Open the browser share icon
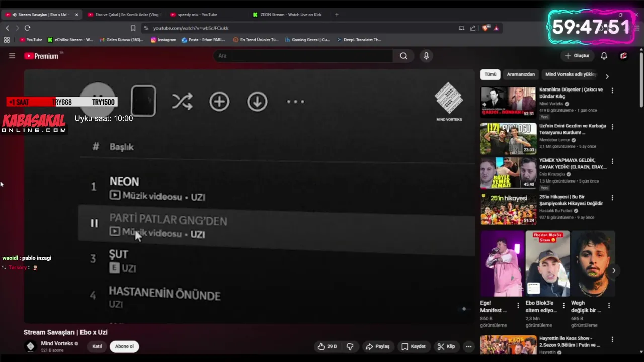This screenshot has height=362, width=644. [x=473, y=28]
